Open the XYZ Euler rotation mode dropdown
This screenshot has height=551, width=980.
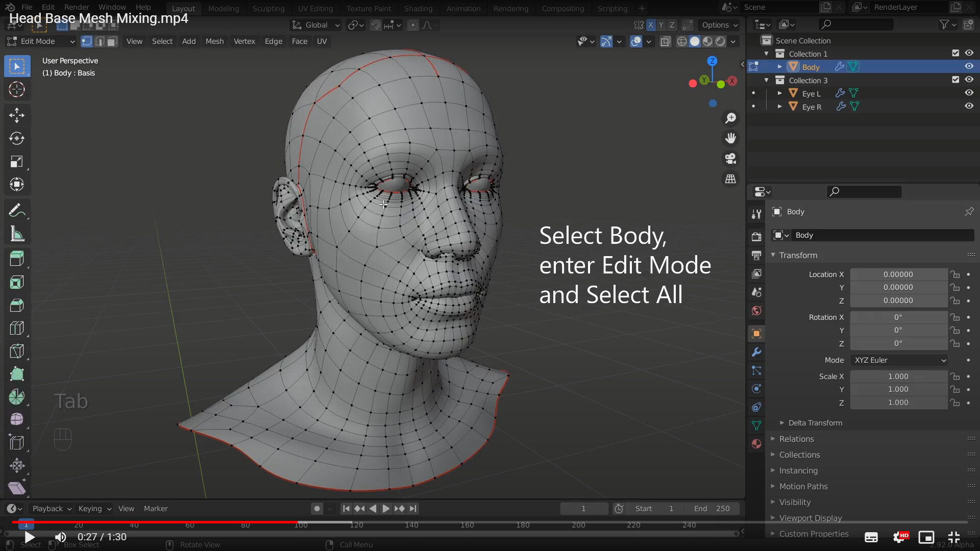coord(899,360)
